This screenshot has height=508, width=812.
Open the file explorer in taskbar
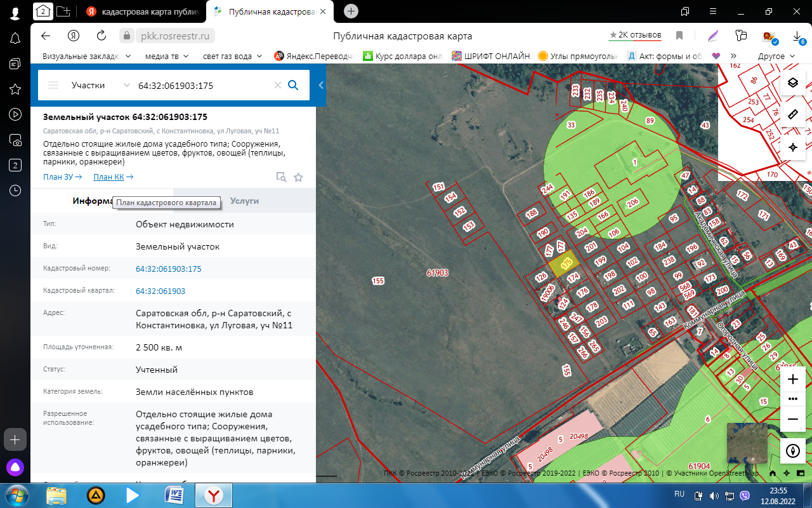[x=56, y=495]
